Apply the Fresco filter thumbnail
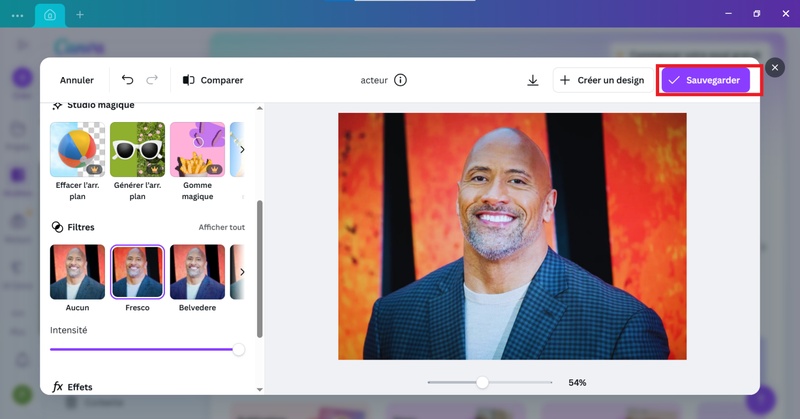The height and width of the screenshot is (419, 800). point(137,272)
